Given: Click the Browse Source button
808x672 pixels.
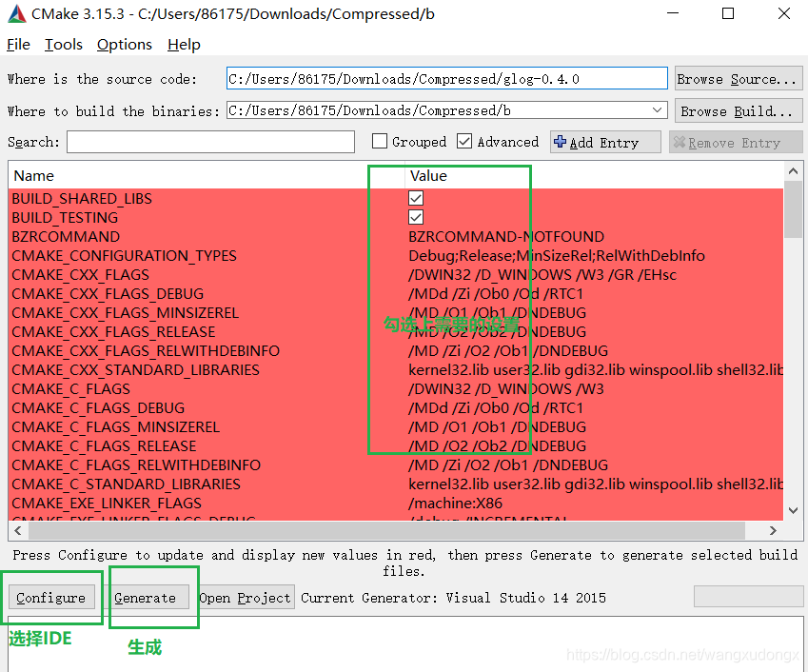Looking at the screenshot, I should tap(739, 79).
